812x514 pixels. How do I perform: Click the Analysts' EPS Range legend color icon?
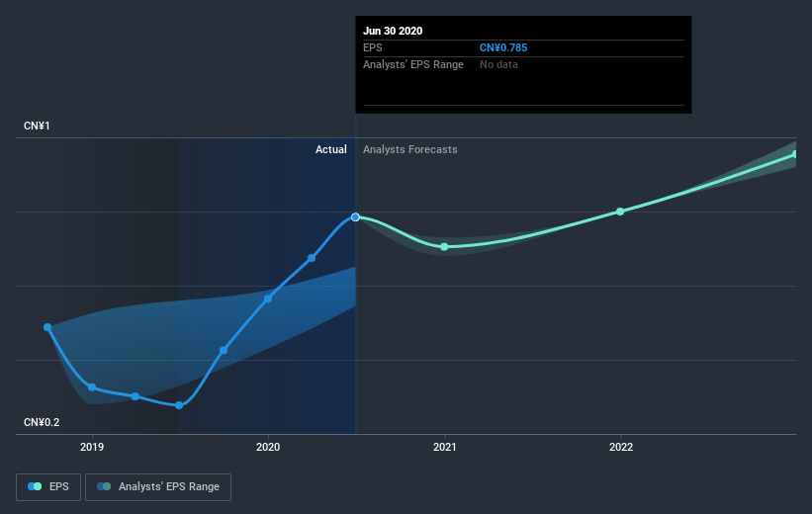(x=104, y=486)
